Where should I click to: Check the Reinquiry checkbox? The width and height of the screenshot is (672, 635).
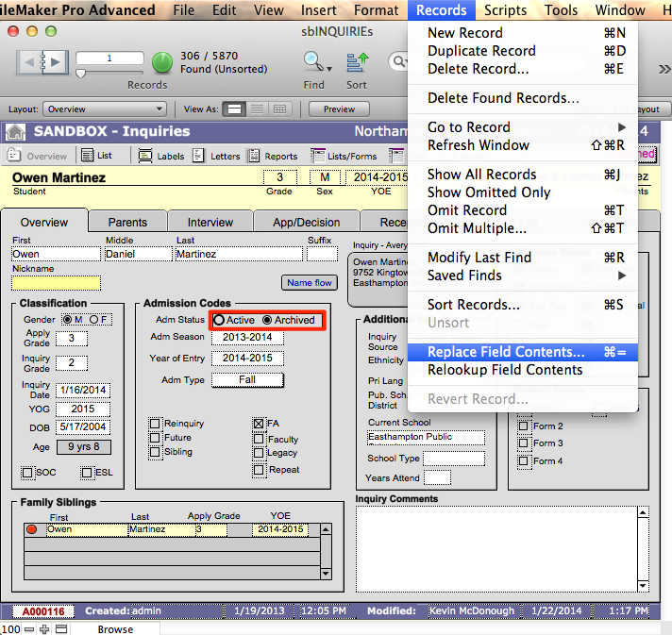point(155,424)
